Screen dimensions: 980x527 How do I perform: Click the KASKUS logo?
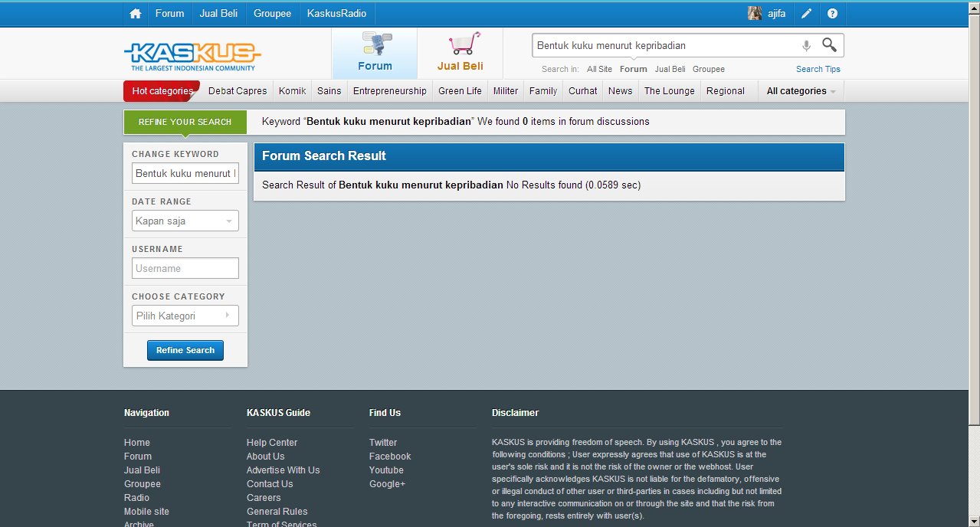point(192,54)
